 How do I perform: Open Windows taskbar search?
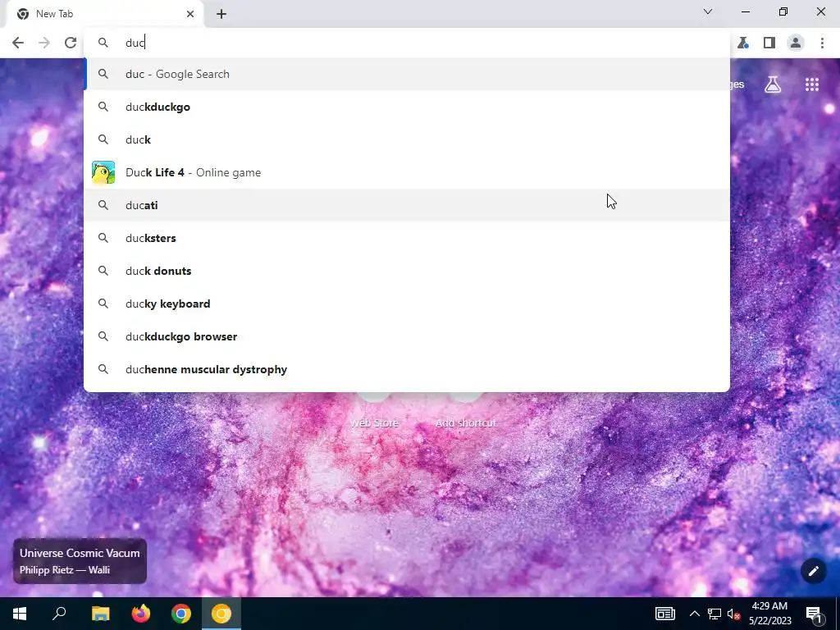tap(59, 614)
